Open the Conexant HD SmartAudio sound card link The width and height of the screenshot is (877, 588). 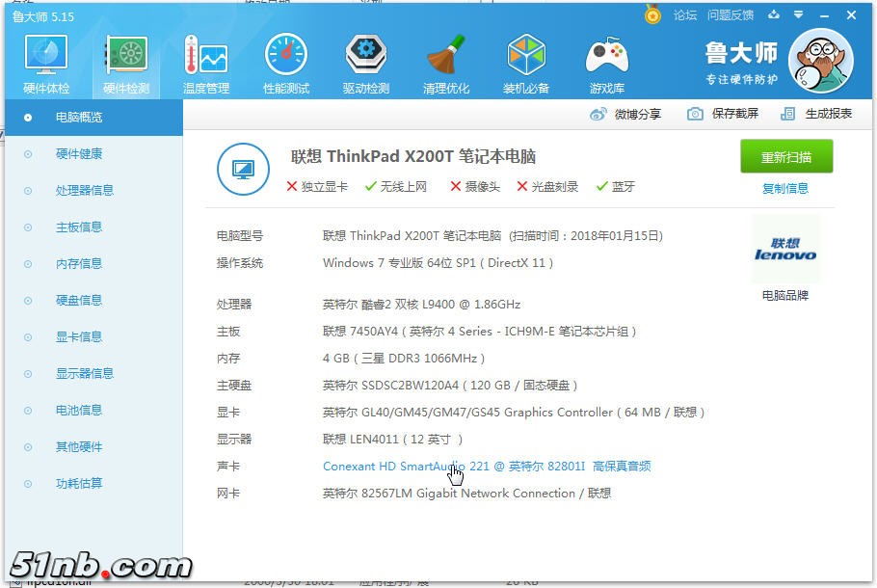(487, 467)
